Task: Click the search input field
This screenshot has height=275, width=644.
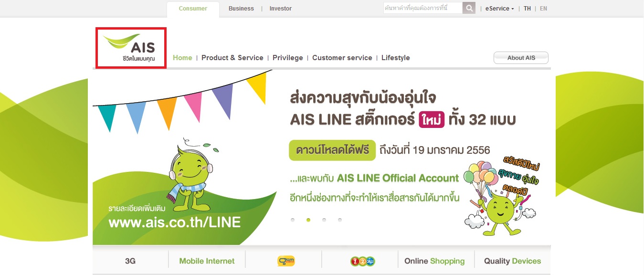Action: click(x=423, y=8)
